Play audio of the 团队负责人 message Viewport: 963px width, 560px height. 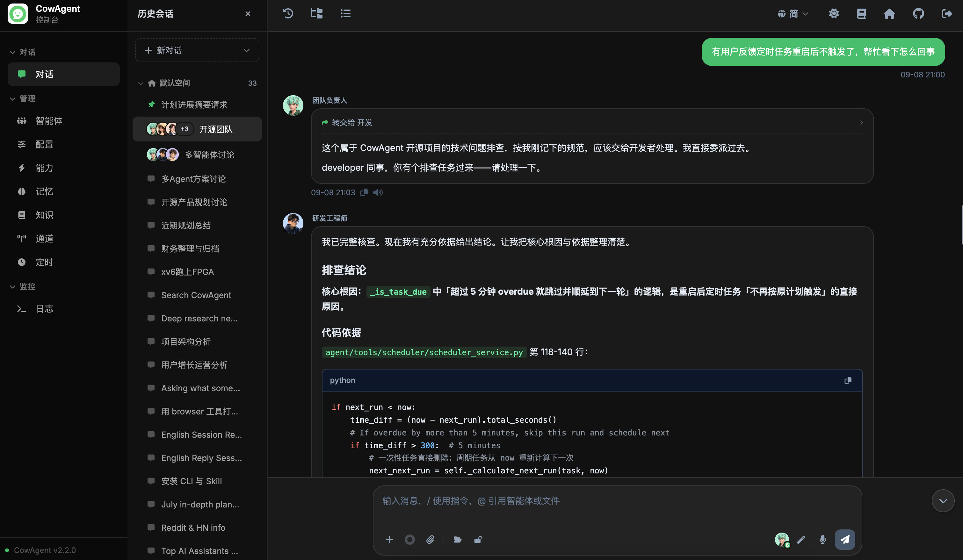pos(378,192)
